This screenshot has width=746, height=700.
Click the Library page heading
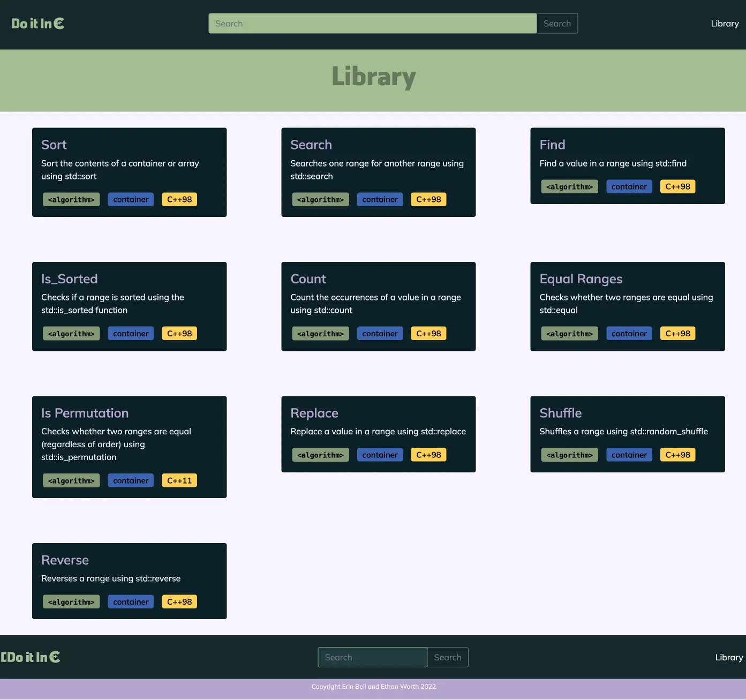click(x=373, y=77)
